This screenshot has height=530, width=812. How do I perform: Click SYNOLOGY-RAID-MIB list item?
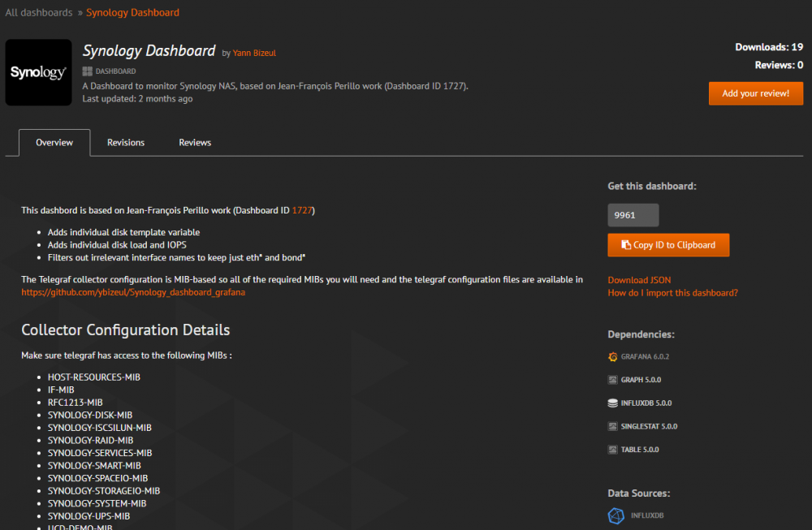click(91, 440)
